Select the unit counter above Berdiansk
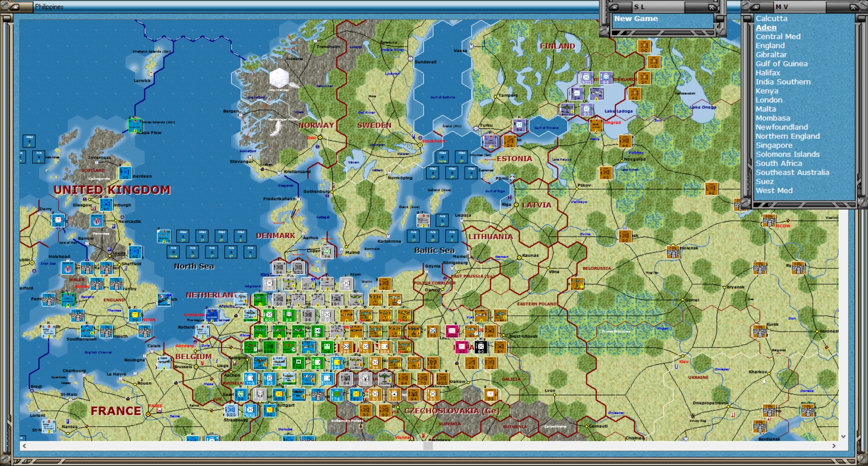The image size is (868, 466). pos(759,426)
